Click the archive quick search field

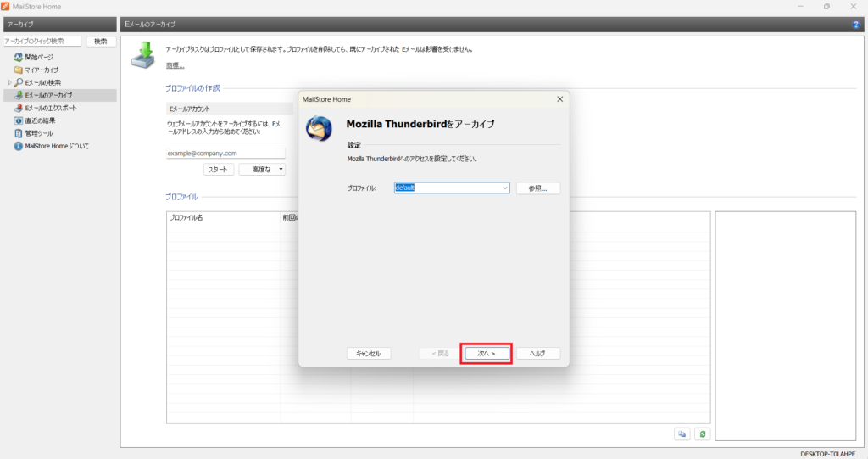[42, 41]
